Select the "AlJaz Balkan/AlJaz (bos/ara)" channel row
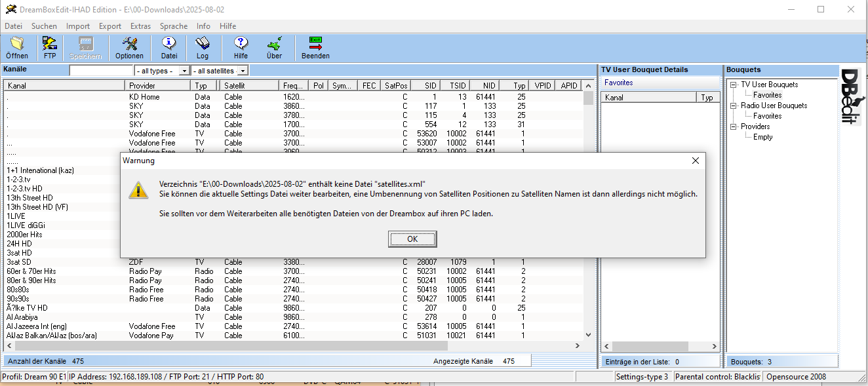Image resolution: width=868 pixels, height=386 pixels. click(x=294, y=336)
